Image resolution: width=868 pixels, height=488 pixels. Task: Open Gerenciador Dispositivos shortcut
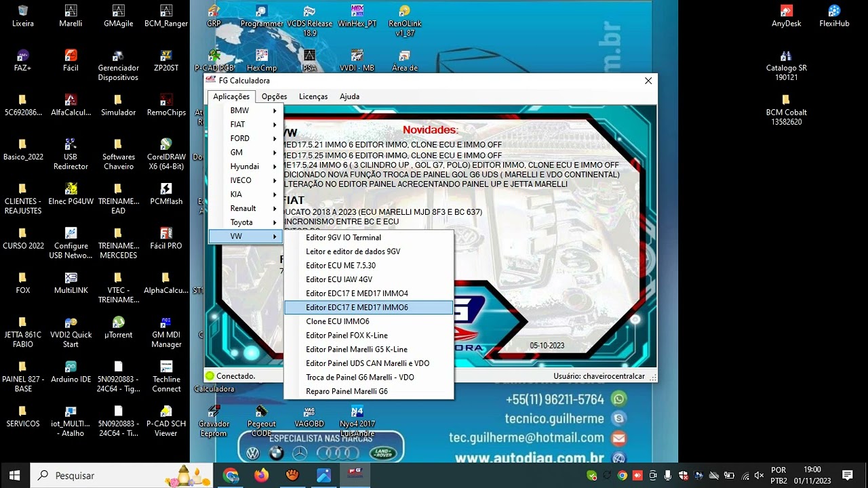tap(119, 65)
